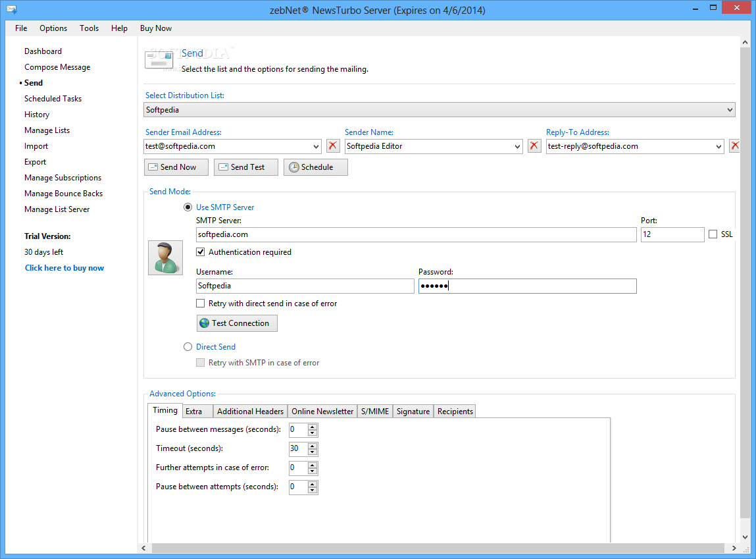The image size is (756, 559).
Task: Switch to the S/MIME tab
Action: point(375,412)
